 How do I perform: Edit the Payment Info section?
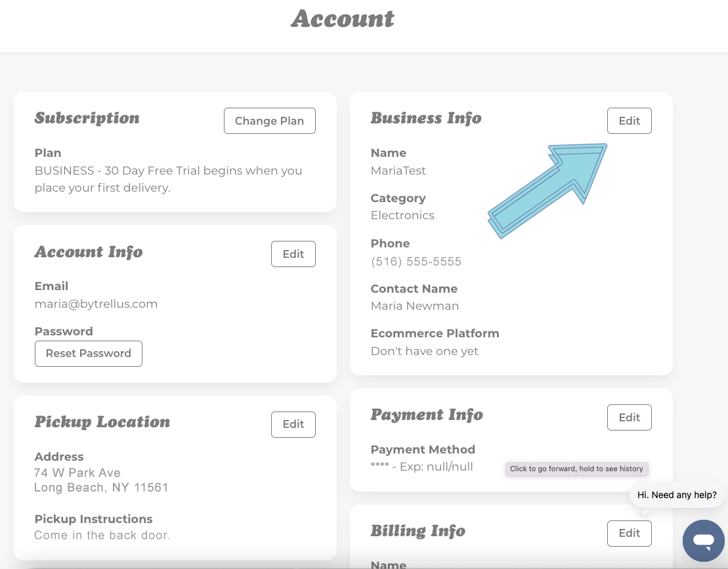(x=629, y=417)
